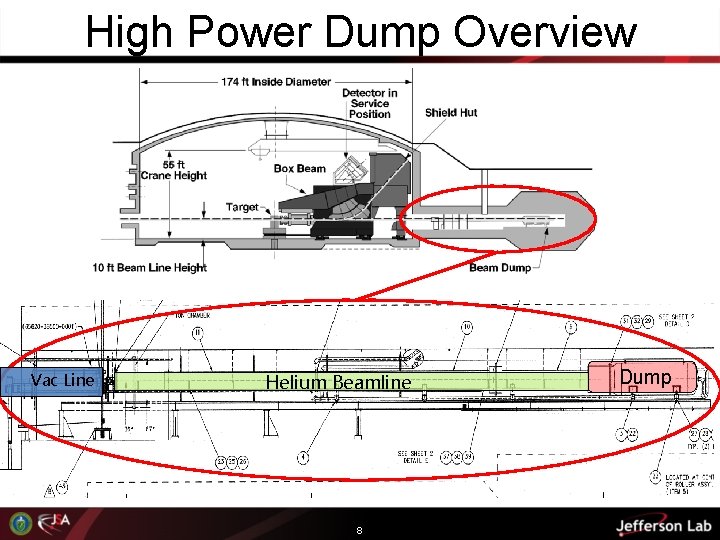Click the green 'Helium Beamline' bar

coord(351,382)
